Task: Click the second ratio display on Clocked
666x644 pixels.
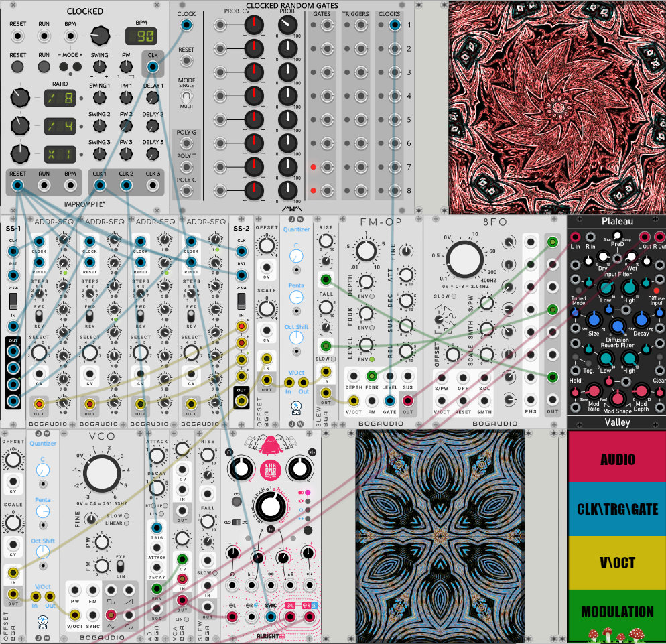Action: pyautogui.click(x=59, y=125)
